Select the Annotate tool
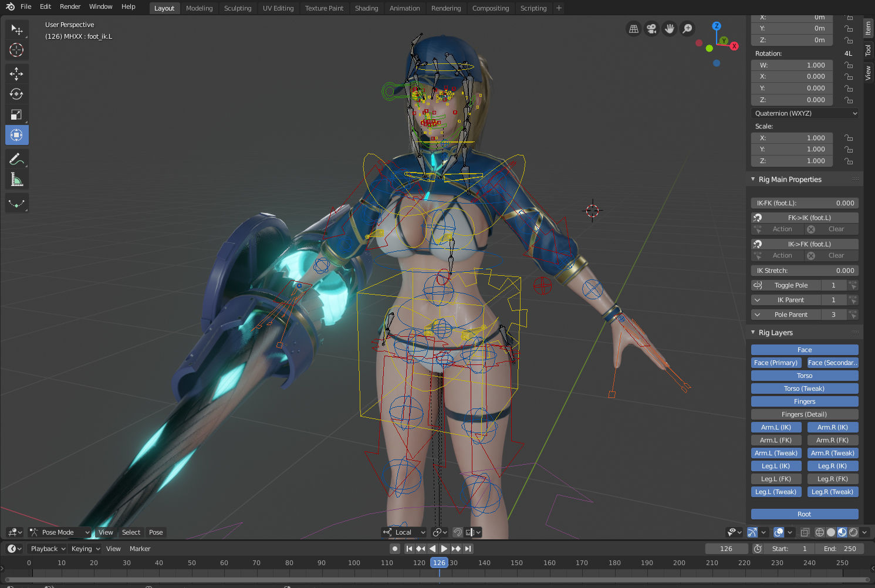 16,159
